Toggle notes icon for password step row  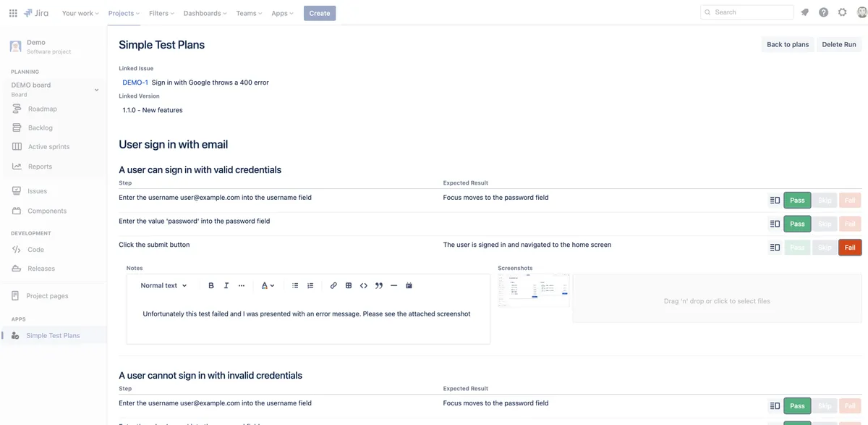pyautogui.click(x=775, y=224)
